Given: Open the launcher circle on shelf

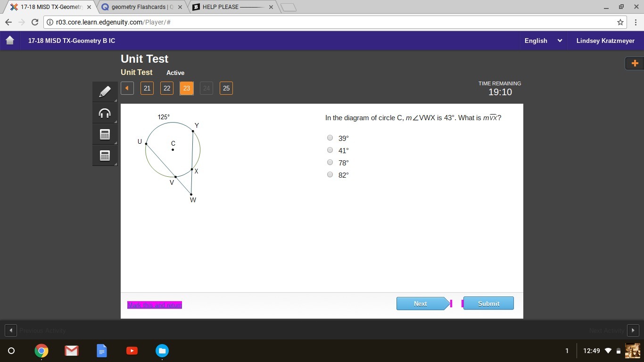Looking at the screenshot, I should 12,351.
